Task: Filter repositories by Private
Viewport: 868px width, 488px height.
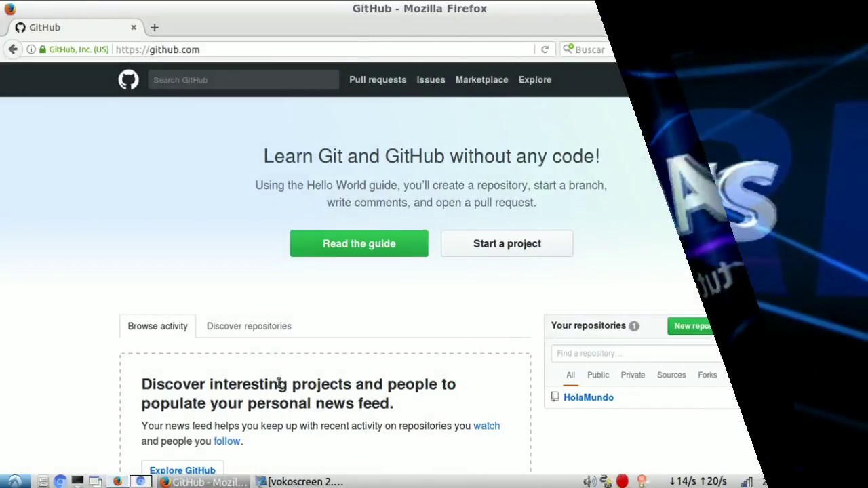Action: click(x=633, y=375)
